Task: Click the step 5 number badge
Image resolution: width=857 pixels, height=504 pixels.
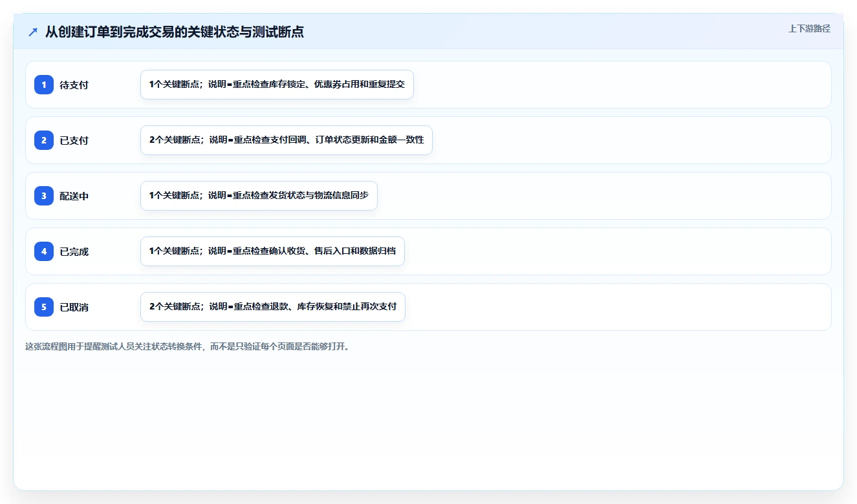Action: pos(44,307)
